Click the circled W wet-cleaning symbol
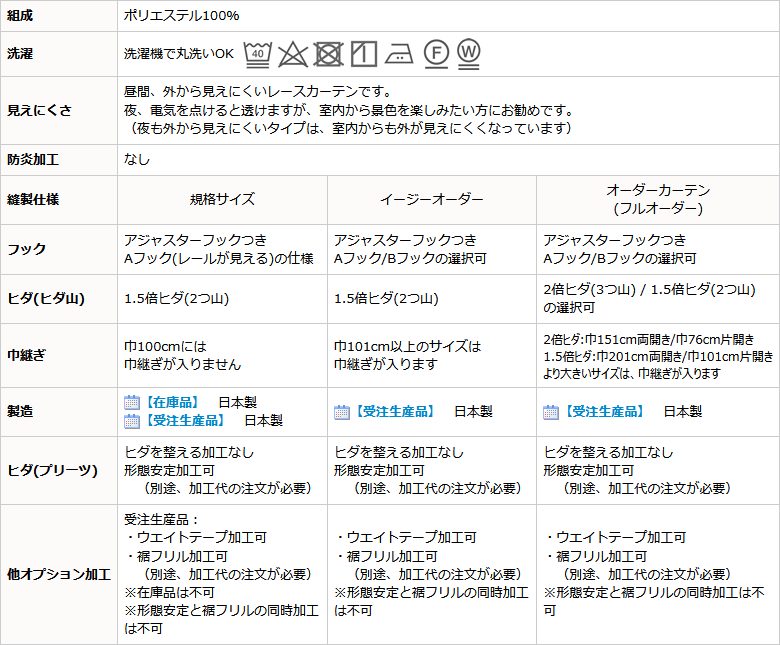Screen dimensions: 780x645 point(468,52)
